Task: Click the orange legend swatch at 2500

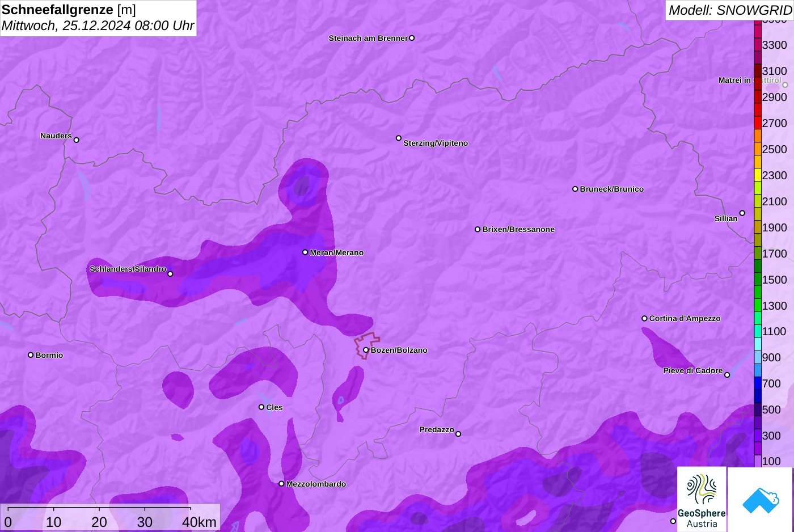Action: (x=758, y=149)
